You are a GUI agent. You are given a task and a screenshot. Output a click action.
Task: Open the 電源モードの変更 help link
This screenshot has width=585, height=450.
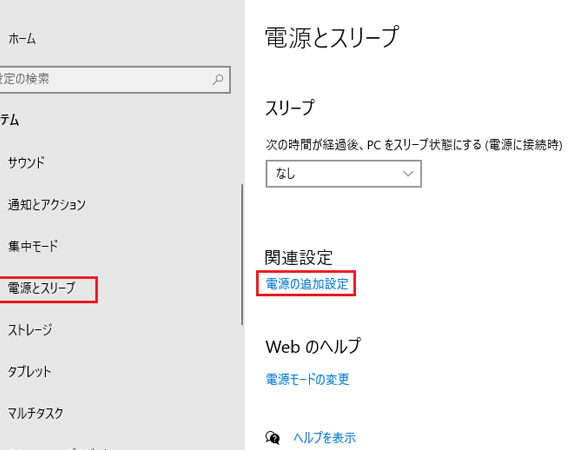(307, 379)
